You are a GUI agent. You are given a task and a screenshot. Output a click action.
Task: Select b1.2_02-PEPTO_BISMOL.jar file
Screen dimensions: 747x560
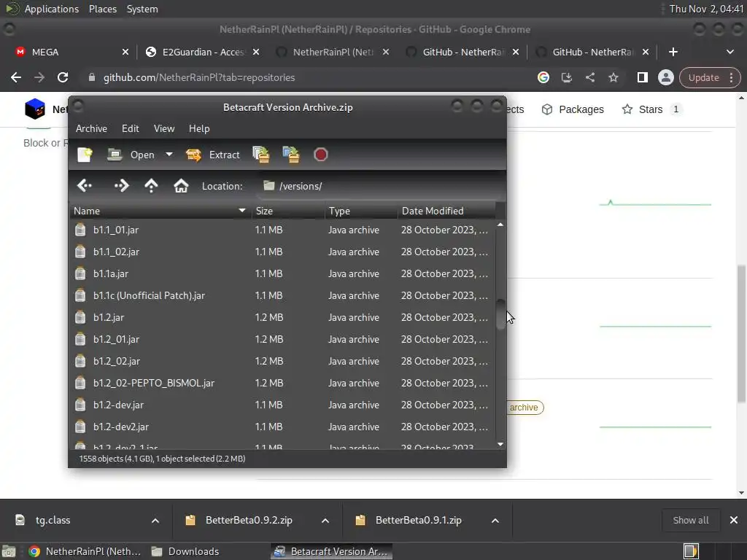tap(283, 384)
